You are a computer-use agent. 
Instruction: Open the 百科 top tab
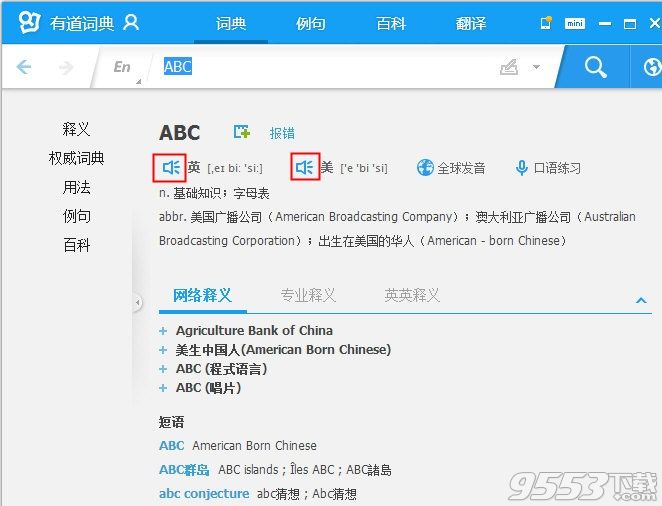coord(391,23)
